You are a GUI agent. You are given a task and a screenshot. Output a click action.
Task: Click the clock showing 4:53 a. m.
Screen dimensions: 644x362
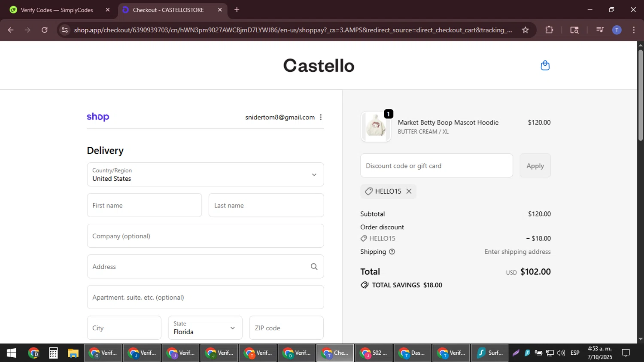tap(600, 349)
